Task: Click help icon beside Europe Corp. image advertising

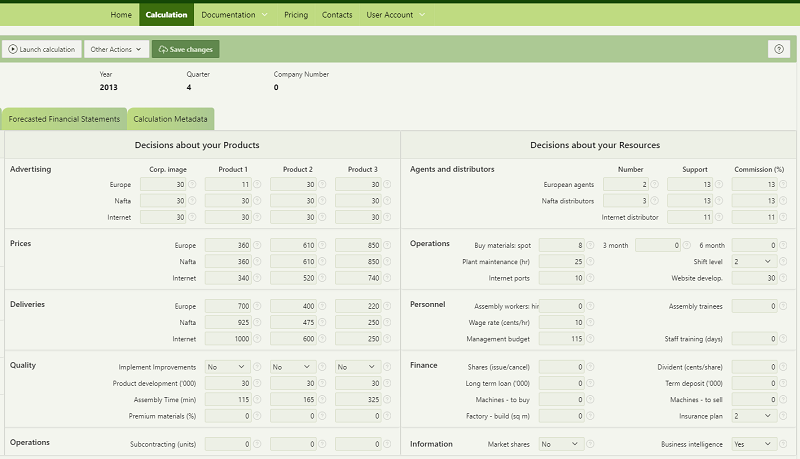Action: point(192,184)
